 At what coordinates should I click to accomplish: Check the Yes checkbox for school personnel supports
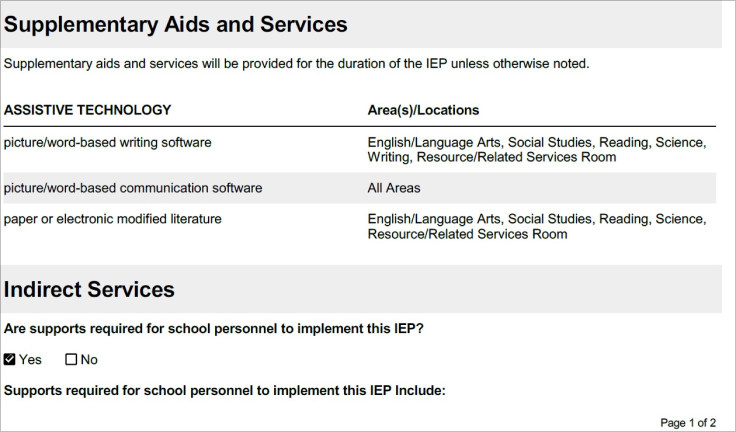click(x=10, y=360)
